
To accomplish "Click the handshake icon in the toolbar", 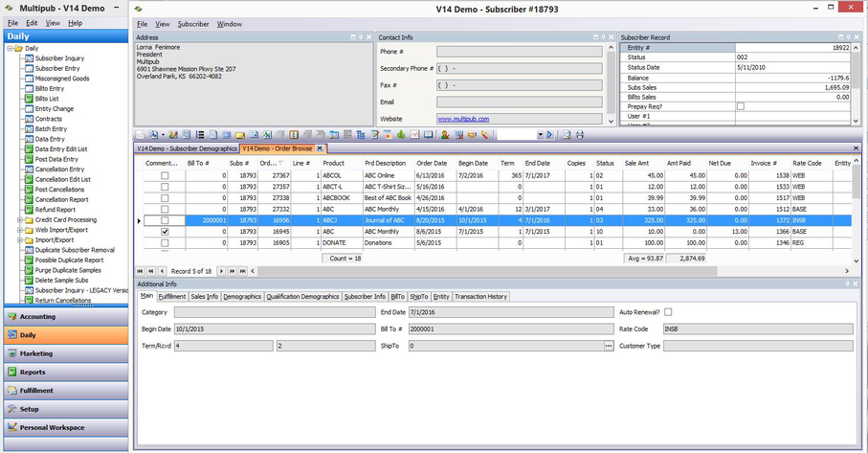I will (x=472, y=135).
